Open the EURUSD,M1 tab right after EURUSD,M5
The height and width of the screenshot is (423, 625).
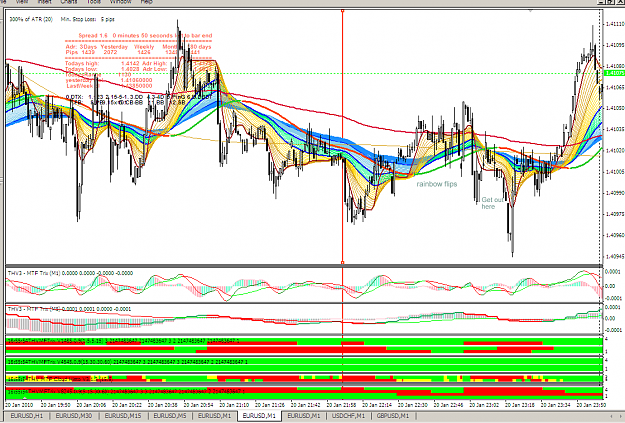pos(214,416)
